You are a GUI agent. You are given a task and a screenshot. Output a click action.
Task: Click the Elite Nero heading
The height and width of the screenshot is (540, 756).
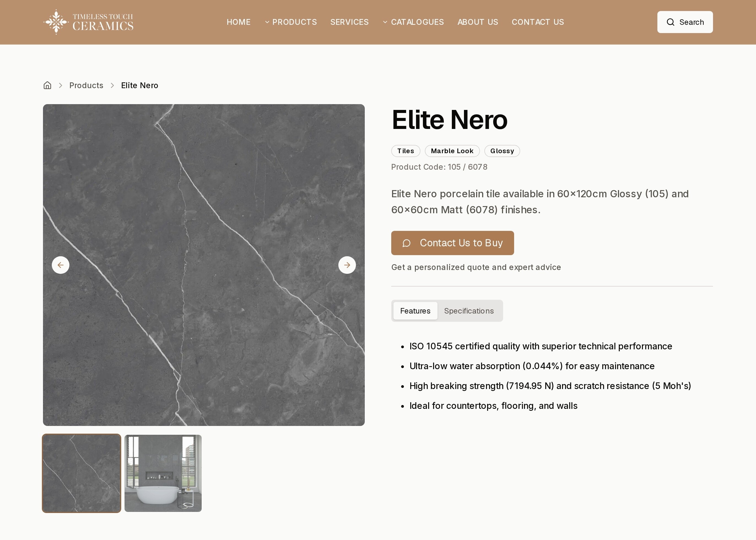pos(449,120)
